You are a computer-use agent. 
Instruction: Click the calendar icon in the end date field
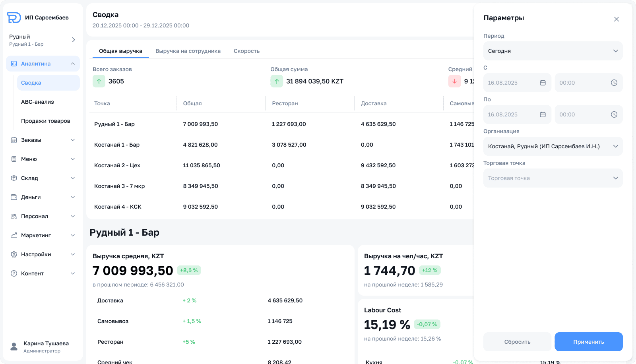click(543, 114)
